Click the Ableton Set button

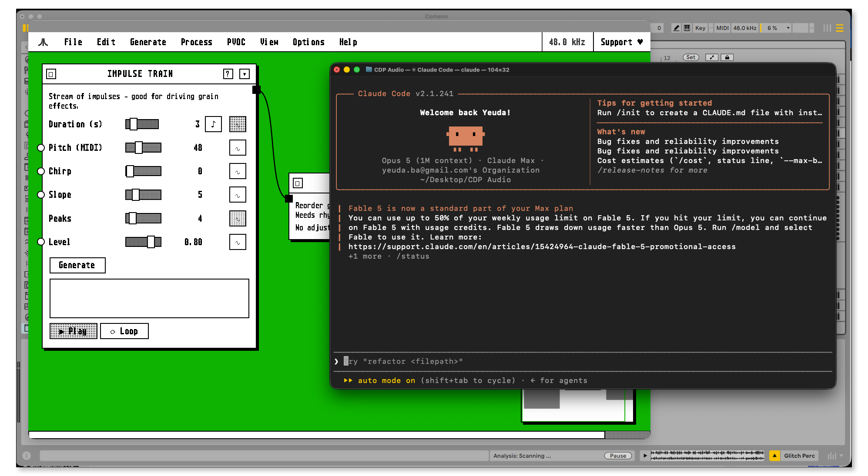690,57
